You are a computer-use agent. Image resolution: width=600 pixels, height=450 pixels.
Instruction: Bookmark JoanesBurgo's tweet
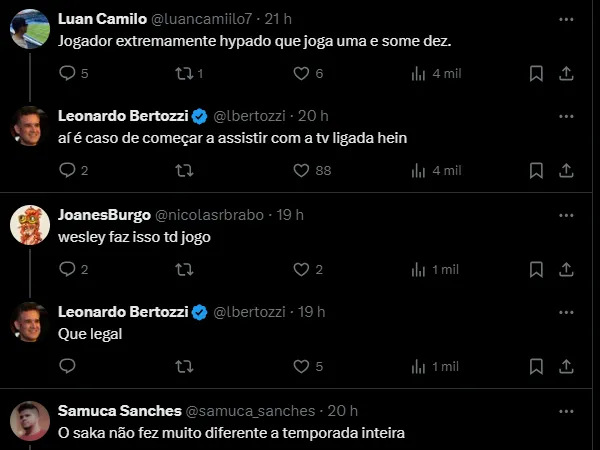pos(536,269)
